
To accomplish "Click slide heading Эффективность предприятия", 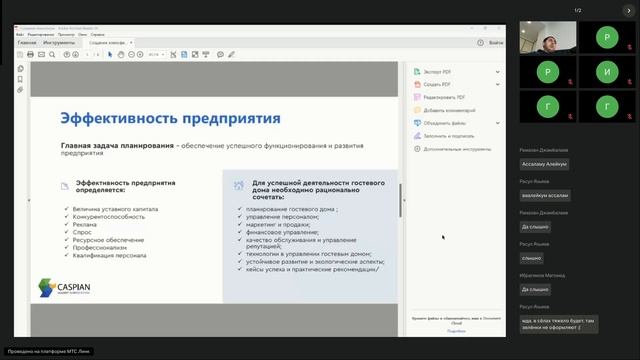I will click(171, 118).
